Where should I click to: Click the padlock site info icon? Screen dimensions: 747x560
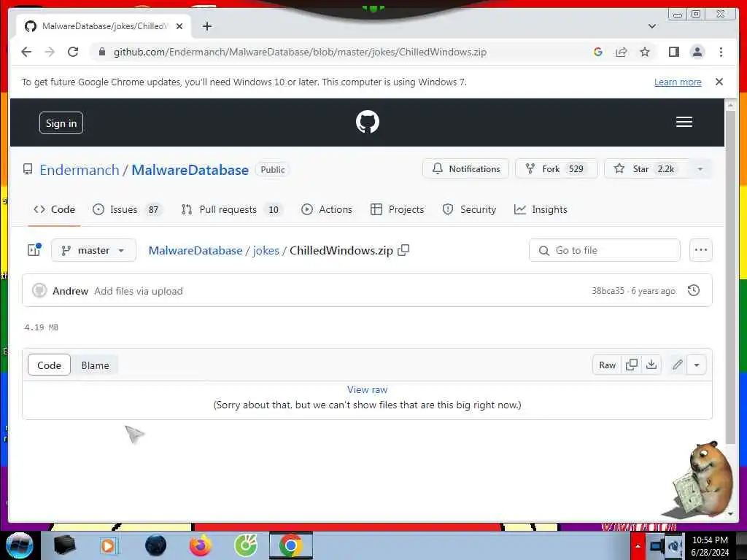[x=101, y=52]
